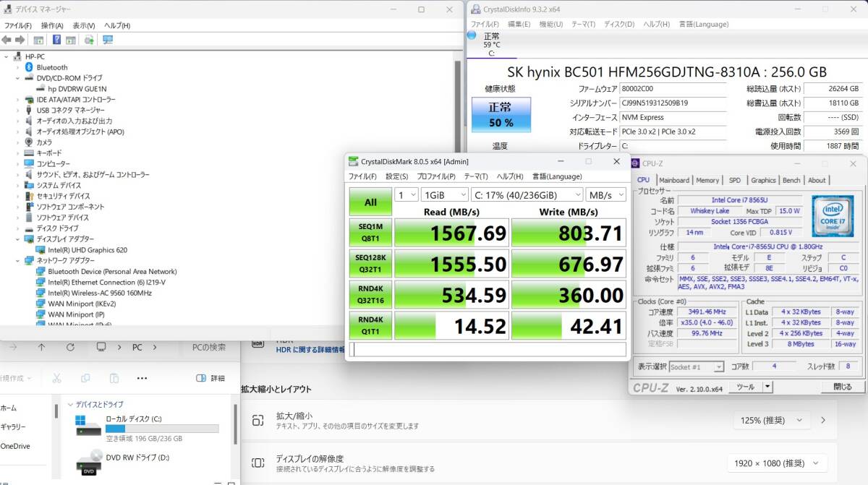Click the 正常 50% health status button
This screenshot has height=485, width=868.
(501, 115)
